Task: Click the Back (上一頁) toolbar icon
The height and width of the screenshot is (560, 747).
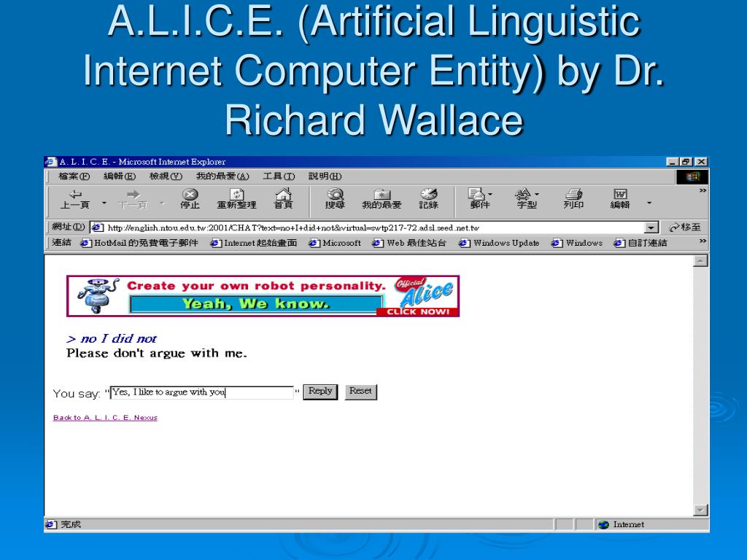Action: [75, 199]
